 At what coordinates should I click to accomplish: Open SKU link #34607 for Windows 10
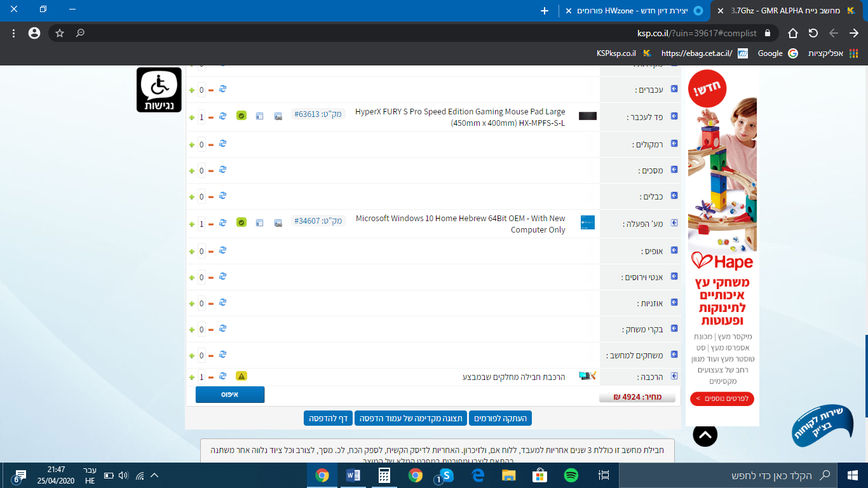coord(318,220)
